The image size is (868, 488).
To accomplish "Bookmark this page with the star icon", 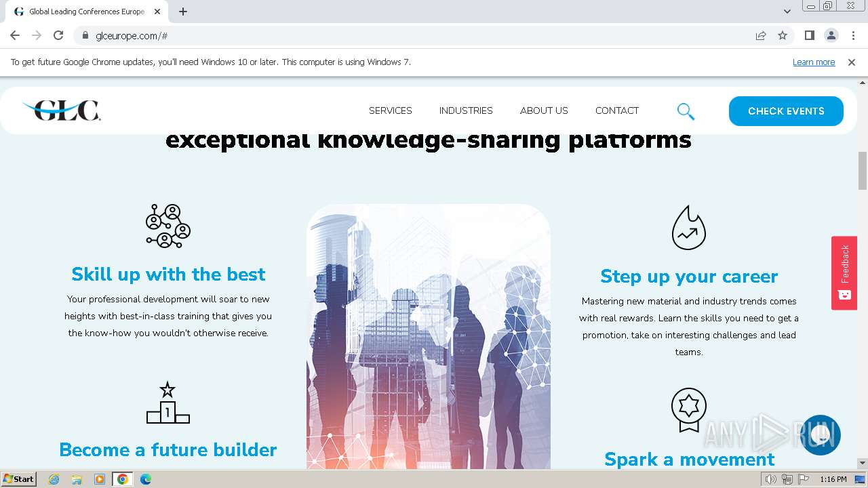I will tap(783, 35).
